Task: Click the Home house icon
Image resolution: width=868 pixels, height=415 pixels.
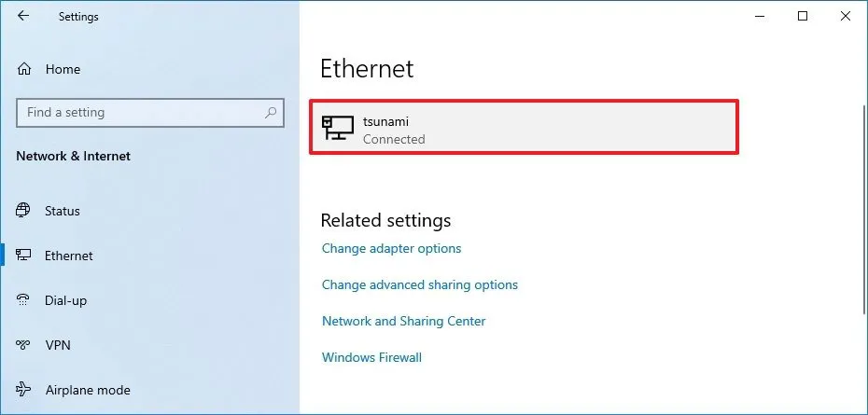Action: pos(25,69)
